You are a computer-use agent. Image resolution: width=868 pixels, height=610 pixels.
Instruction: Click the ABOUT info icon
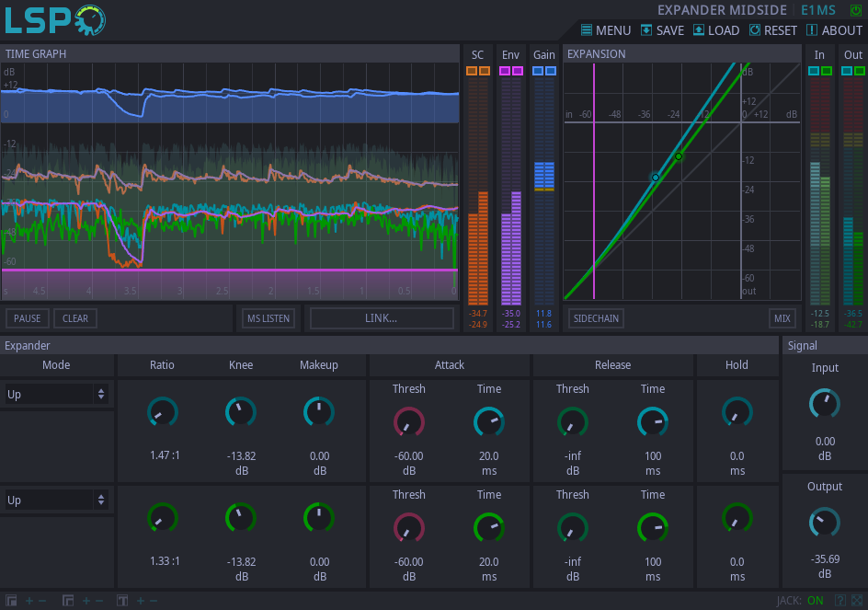[812, 30]
